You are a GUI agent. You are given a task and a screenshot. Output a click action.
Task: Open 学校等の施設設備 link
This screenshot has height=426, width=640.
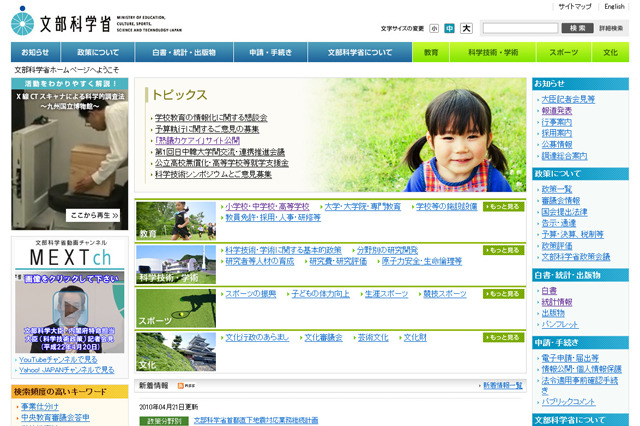click(447, 206)
